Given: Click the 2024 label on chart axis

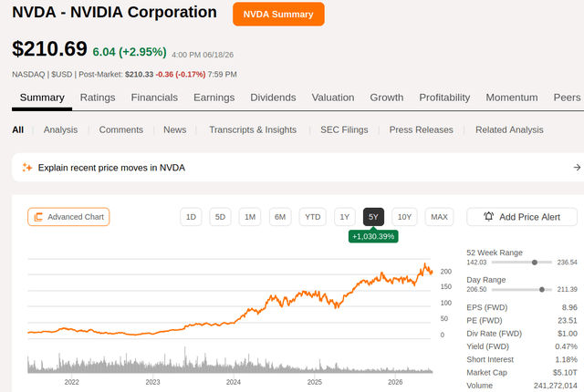Looking at the screenshot, I should tap(234, 382).
